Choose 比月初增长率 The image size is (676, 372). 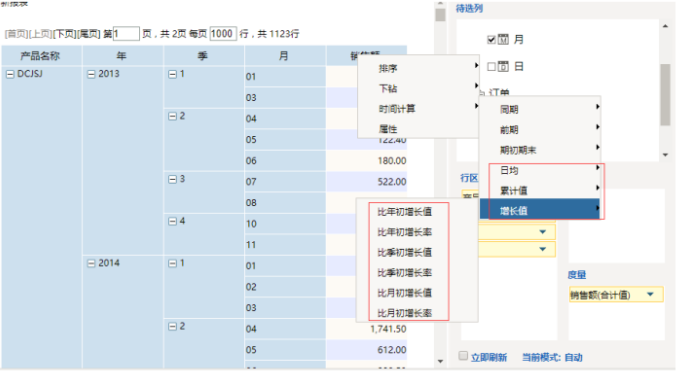404,313
